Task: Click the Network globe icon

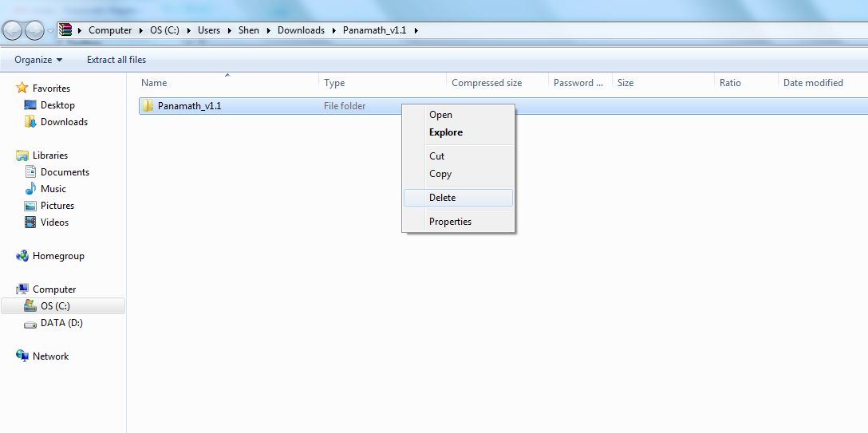Action: point(22,356)
